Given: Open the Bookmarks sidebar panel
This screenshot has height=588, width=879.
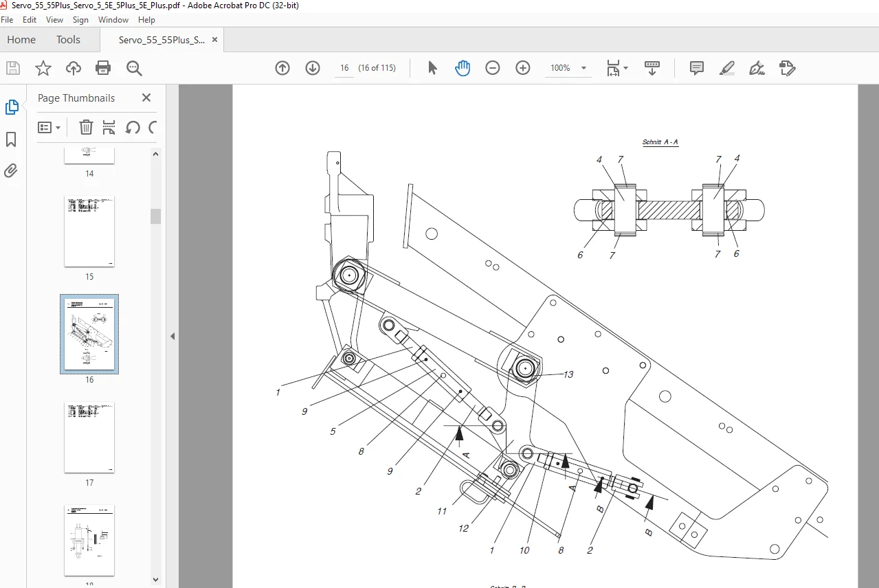Looking at the screenshot, I should pyautogui.click(x=12, y=139).
